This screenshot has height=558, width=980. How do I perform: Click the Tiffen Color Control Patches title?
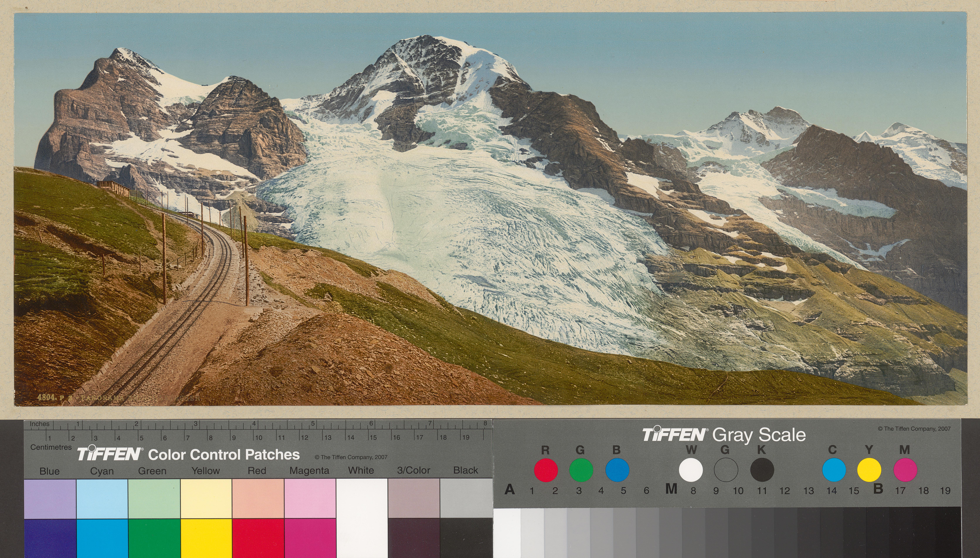point(188,454)
